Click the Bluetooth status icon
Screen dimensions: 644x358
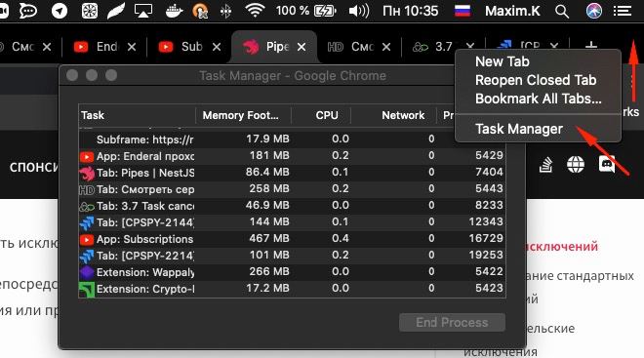pos(226,11)
